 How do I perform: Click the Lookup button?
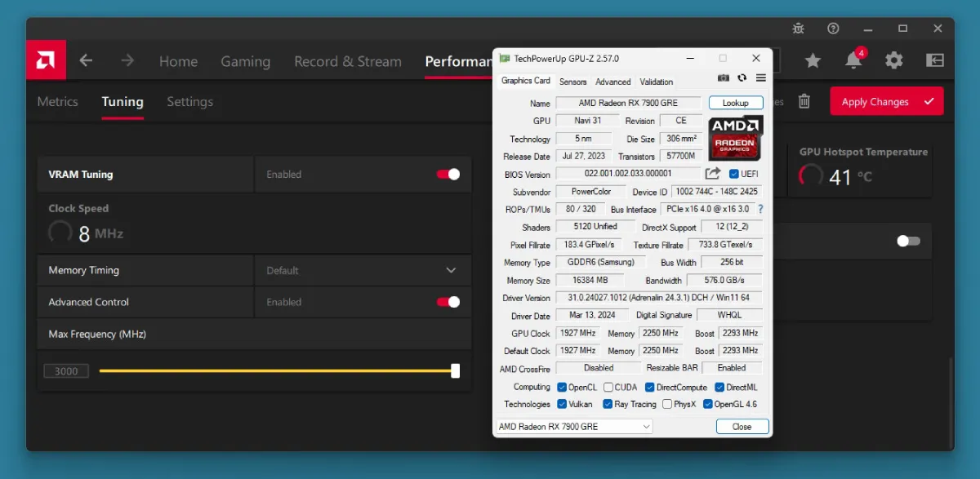[x=735, y=103]
